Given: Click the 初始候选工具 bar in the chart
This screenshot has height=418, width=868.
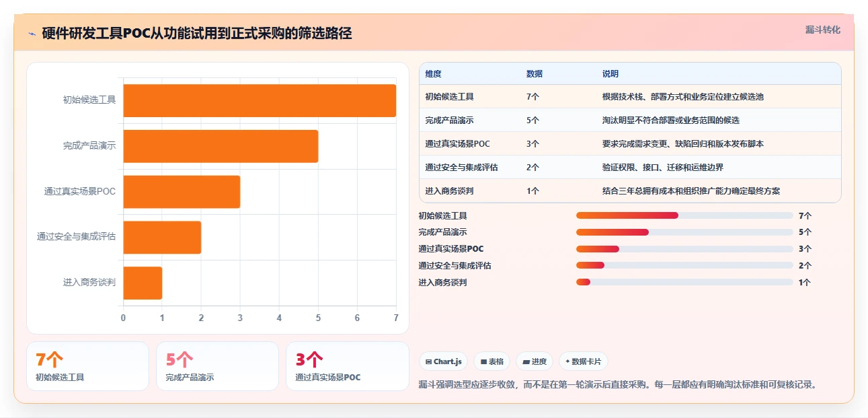Looking at the screenshot, I should coord(260,100).
